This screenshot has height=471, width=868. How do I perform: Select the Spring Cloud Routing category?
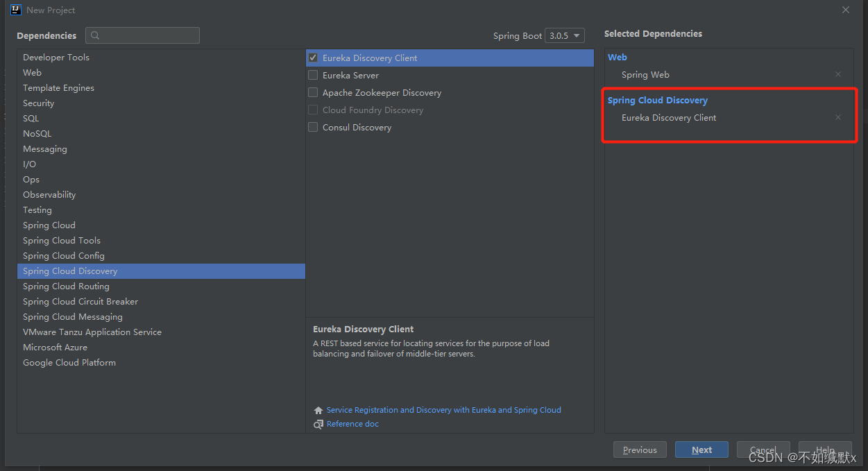point(161,286)
